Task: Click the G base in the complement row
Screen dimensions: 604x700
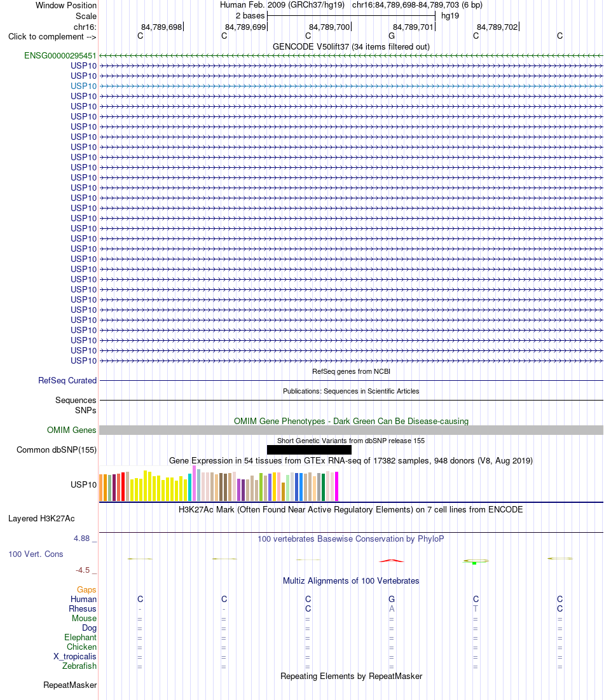Action: (x=392, y=36)
